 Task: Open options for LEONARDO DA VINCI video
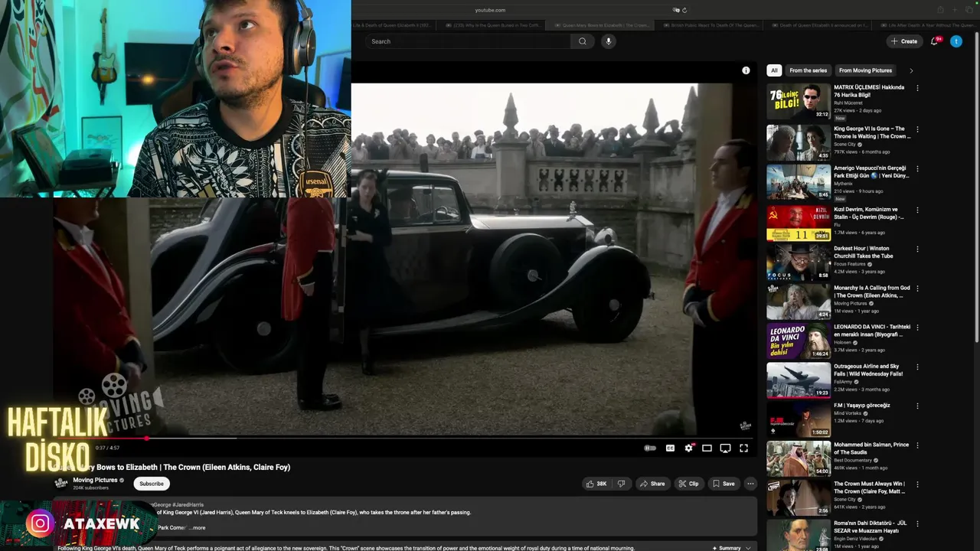tap(917, 328)
